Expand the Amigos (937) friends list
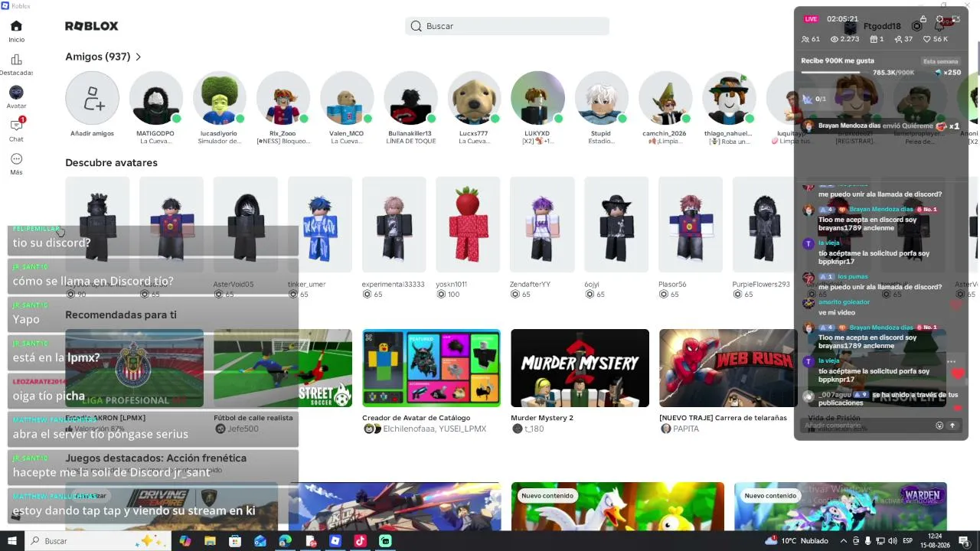 coord(103,57)
